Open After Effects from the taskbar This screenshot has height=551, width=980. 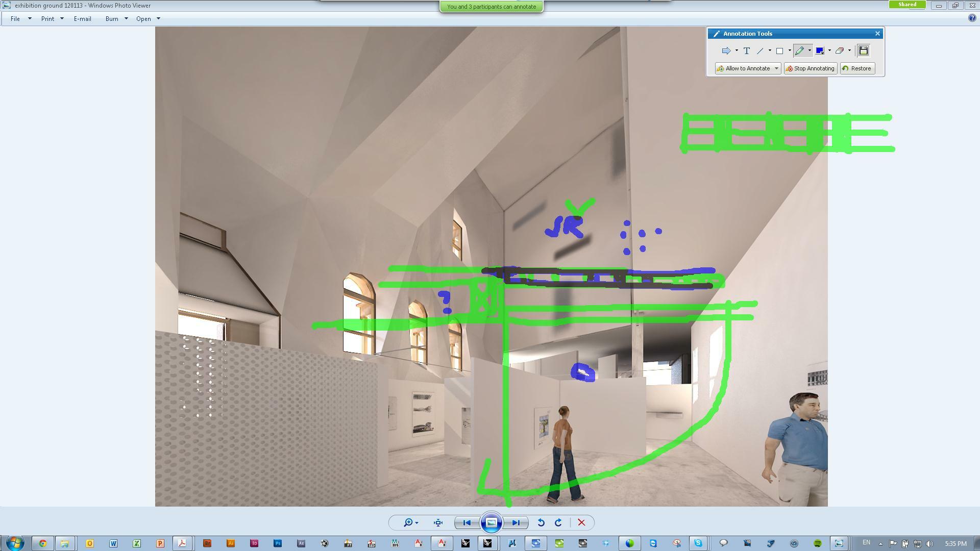click(x=301, y=543)
